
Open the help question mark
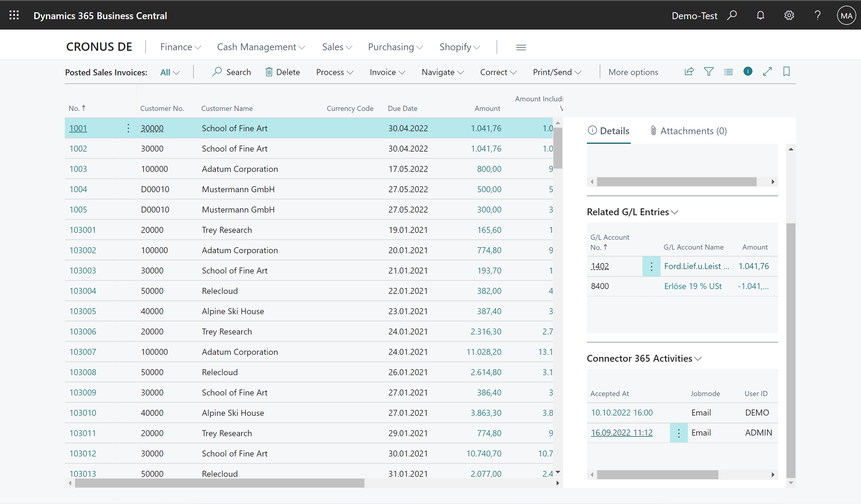818,15
